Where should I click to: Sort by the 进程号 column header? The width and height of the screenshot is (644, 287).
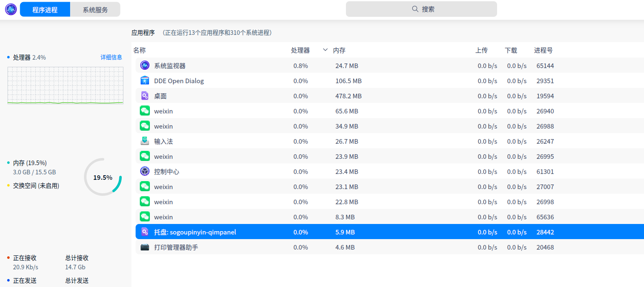click(543, 50)
